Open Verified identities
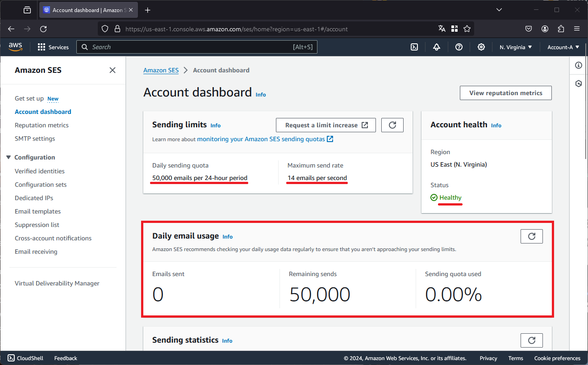Screen dimensions: 588x365 coord(40,171)
